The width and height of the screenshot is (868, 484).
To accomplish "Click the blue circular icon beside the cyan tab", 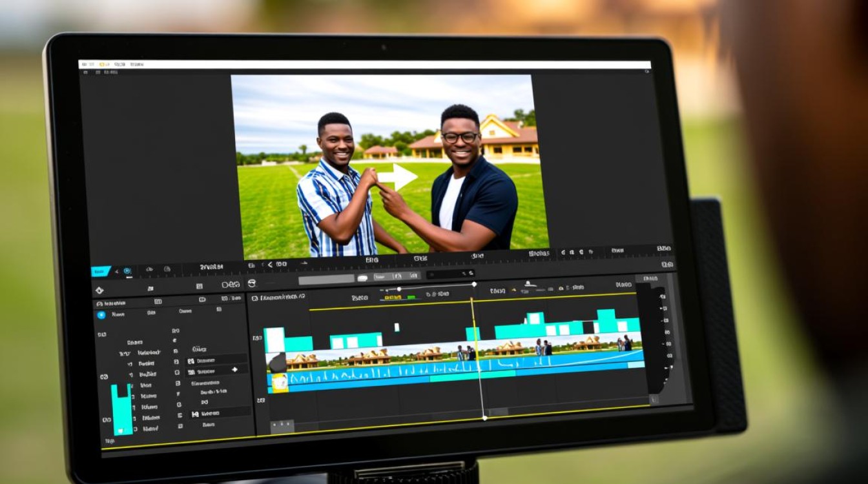I will pos(127,271).
